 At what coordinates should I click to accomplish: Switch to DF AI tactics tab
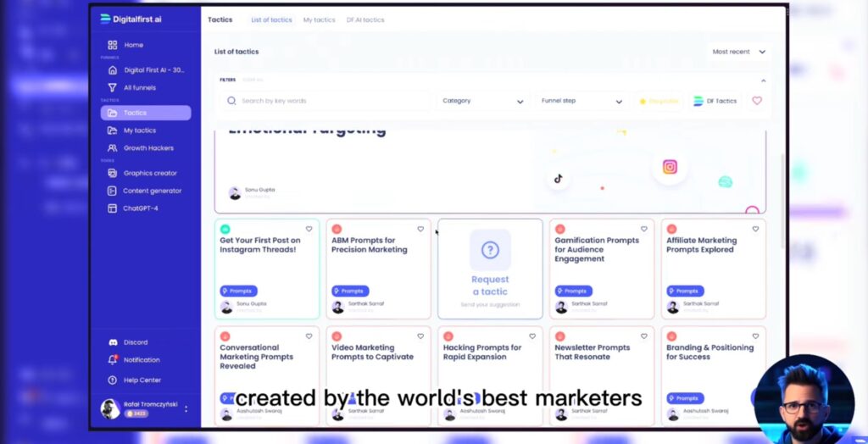(x=364, y=20)
